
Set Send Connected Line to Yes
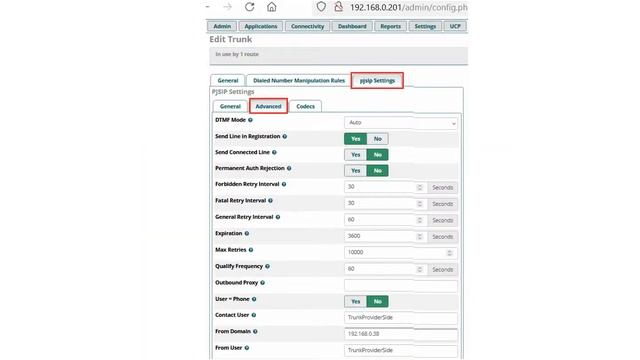356,155
